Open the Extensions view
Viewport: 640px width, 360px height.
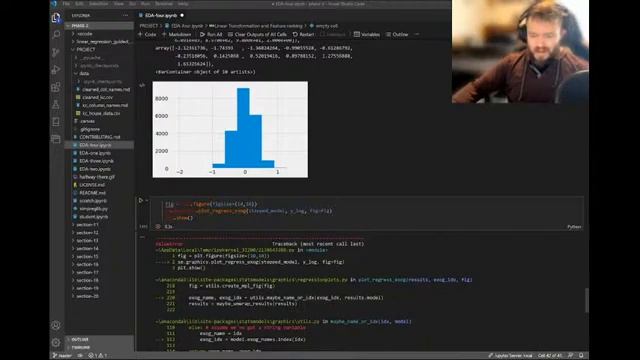(56, 87)
